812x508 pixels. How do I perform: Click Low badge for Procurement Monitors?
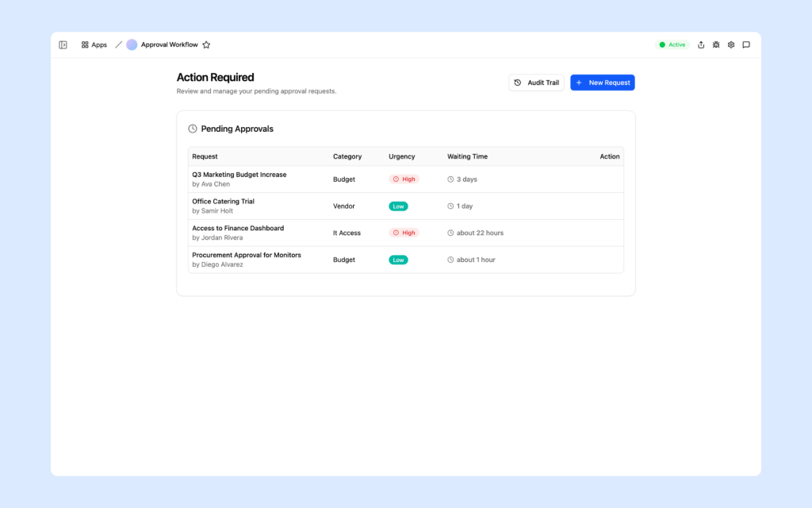398,260
